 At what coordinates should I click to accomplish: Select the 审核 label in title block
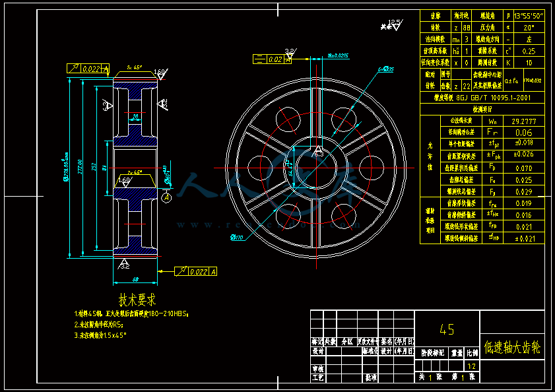pos(318,369)
